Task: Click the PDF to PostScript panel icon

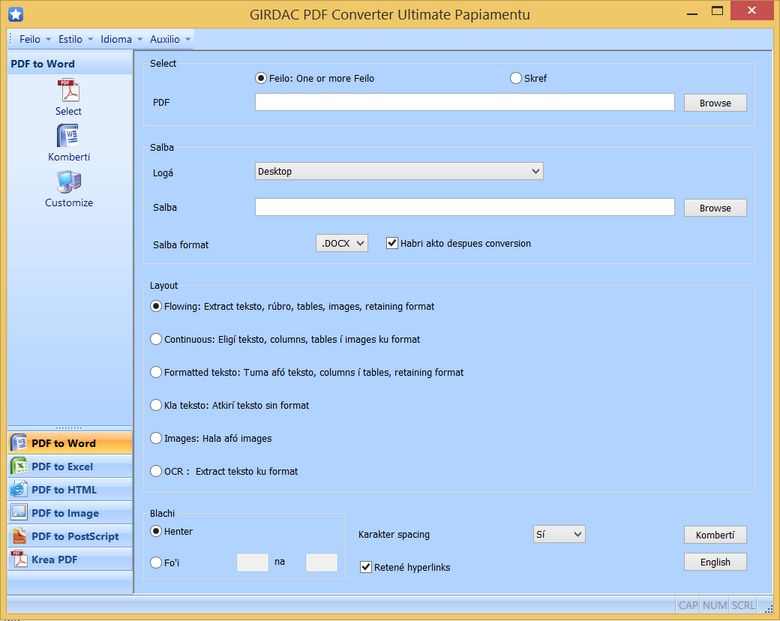Action: (x=19, y=536)
